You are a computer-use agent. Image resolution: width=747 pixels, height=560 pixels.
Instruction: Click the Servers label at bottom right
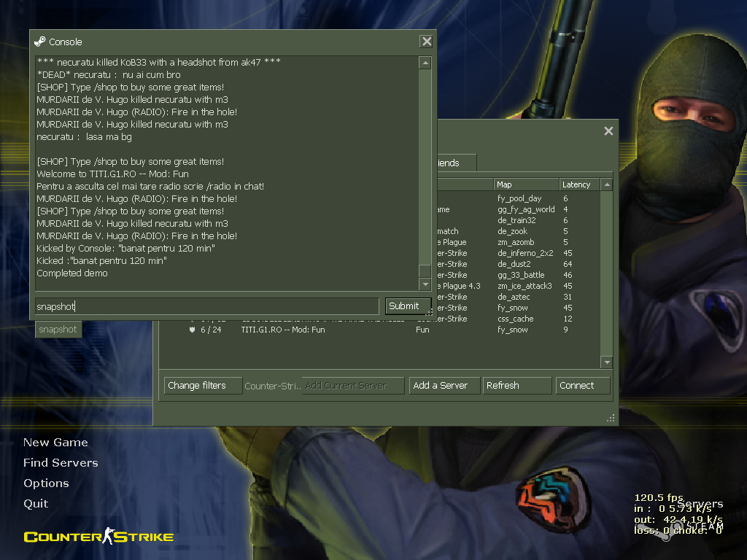(700, 504)
